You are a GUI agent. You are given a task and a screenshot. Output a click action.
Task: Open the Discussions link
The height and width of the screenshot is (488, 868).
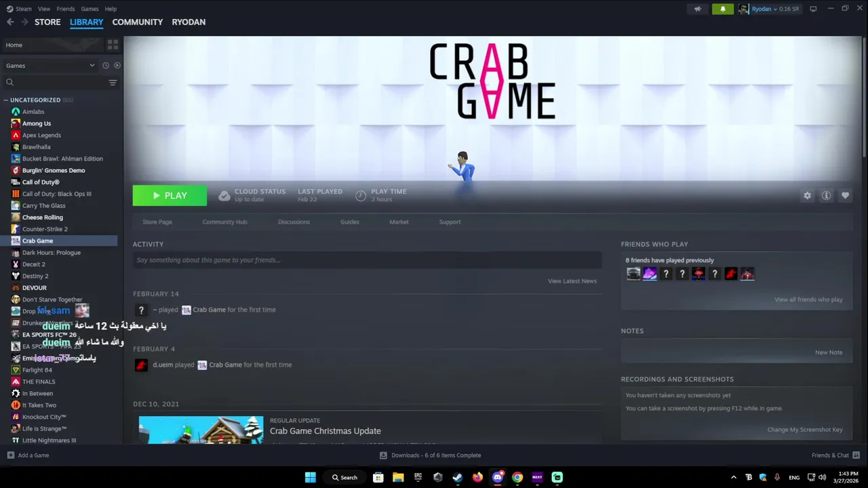click(x=294, y=222)
